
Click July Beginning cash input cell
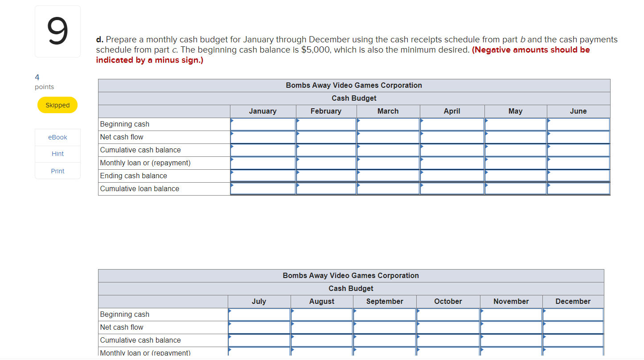pos(259,315)
